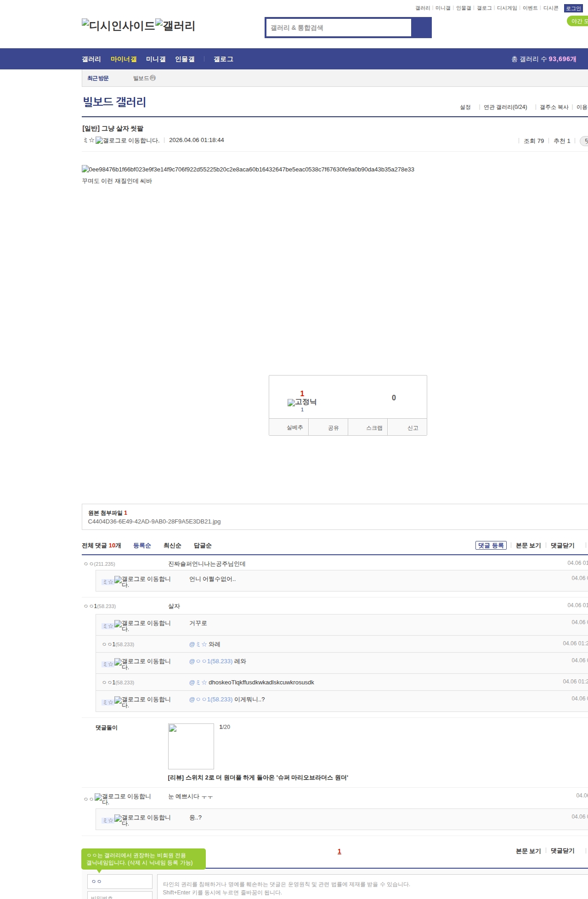The width and height of the screenshot is (588, 899).
Task: Toggle night mode with 야간 모드 button
Action: 578,21
